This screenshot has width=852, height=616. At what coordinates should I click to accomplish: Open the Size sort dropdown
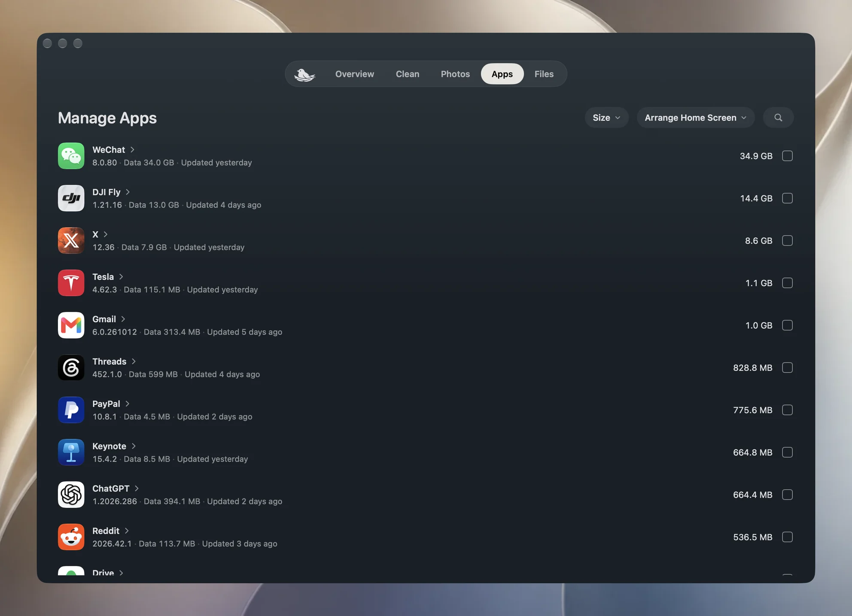[606, 118]
